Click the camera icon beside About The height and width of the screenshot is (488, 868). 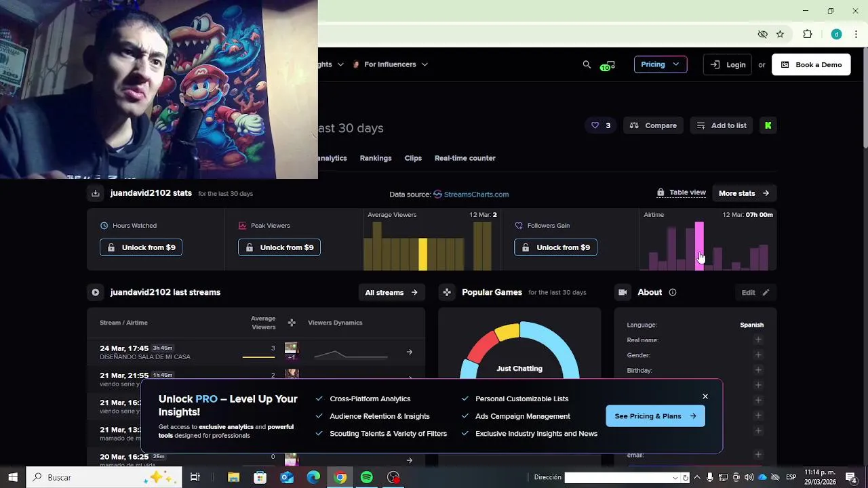(x=623, y=292)
